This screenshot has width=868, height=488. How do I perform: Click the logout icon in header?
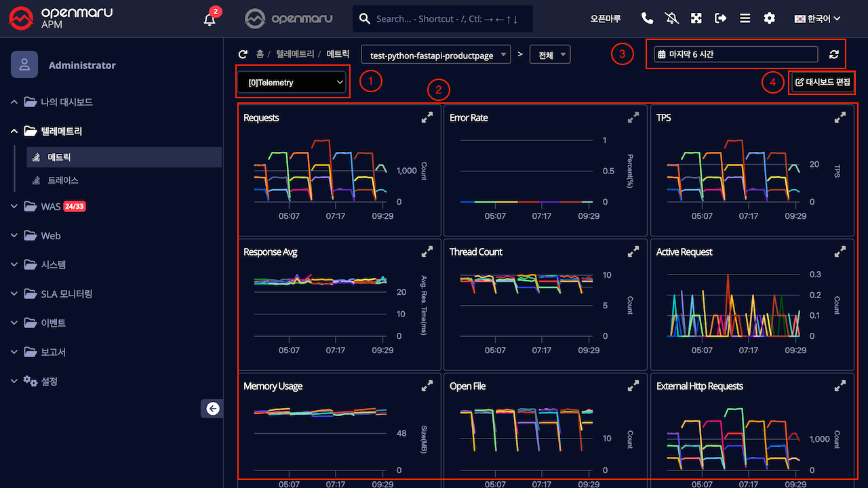pyautogui.click(x=720, y=19)
